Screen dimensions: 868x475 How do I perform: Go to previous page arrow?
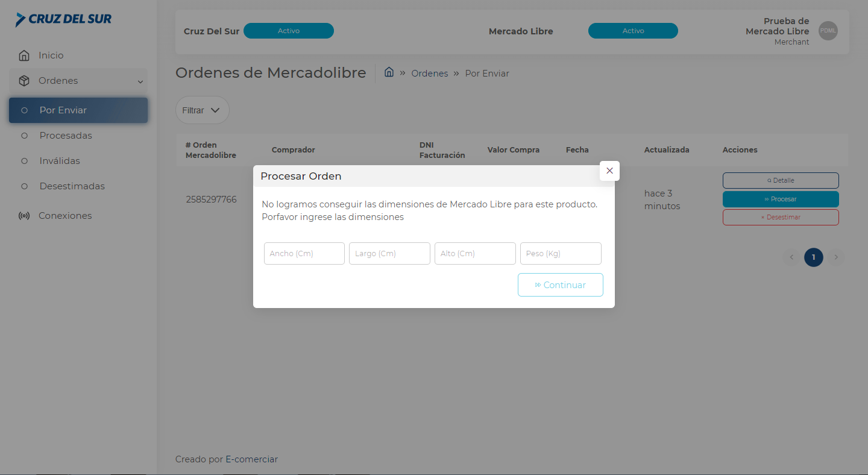(791, 257)
